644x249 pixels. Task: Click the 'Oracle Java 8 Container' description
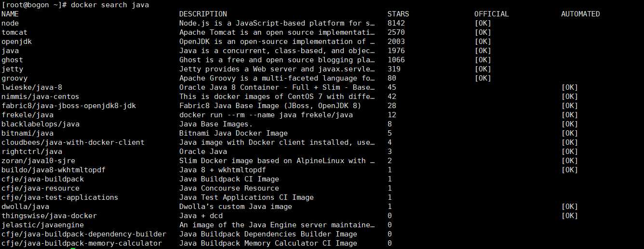277,87
